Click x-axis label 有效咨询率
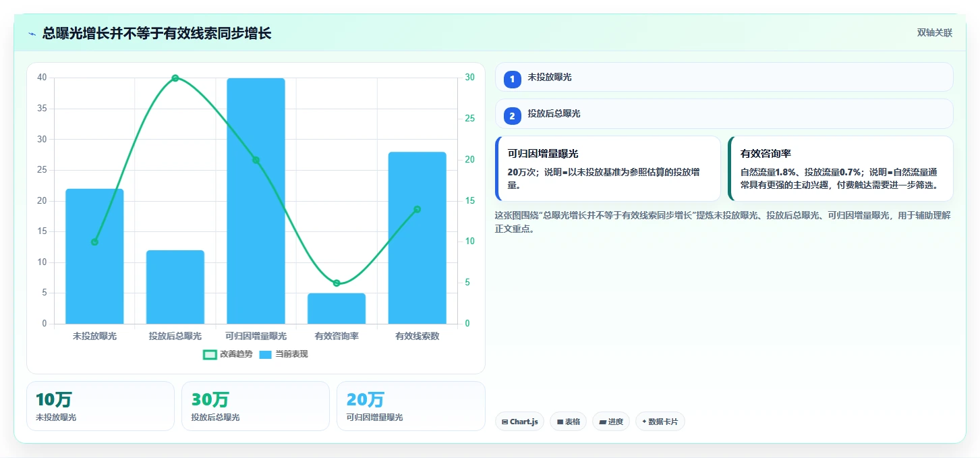This screenshot has height=458, width=980. pos(337,336)
